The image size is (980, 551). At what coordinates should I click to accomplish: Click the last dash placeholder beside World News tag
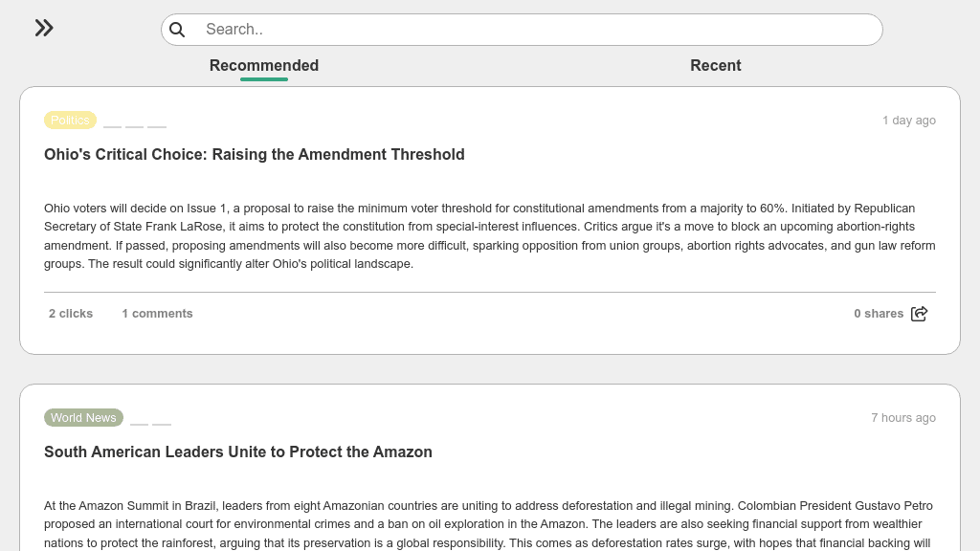coord(162,424)
